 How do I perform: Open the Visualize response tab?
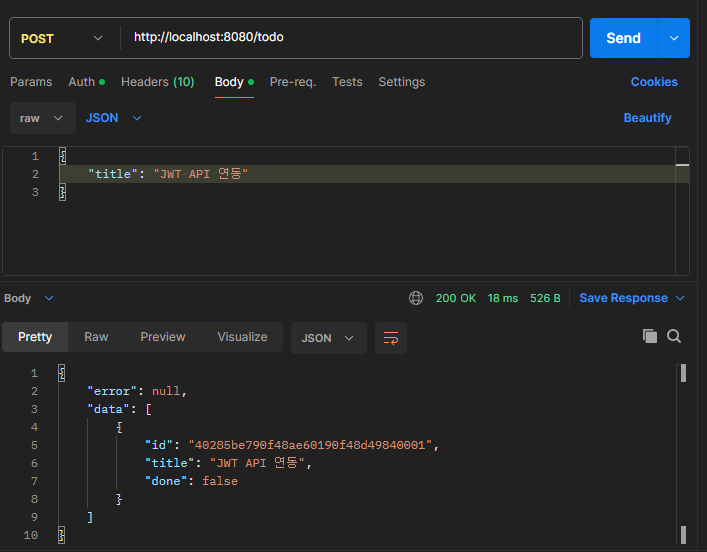click(x=242, y=337)
